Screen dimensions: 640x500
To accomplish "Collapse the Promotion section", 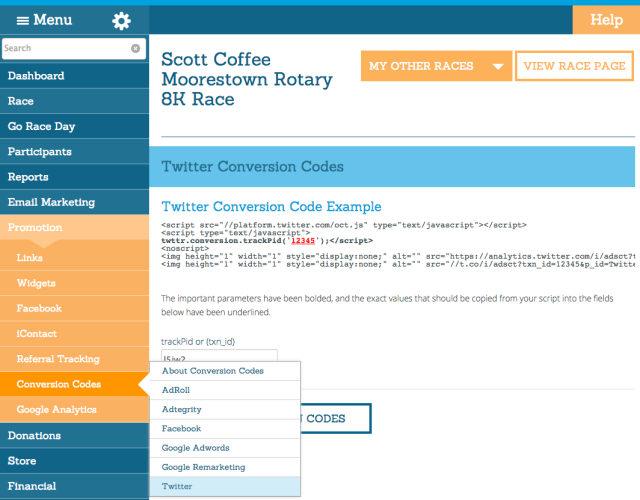I will pyautogui.click(x=74, y=227).
